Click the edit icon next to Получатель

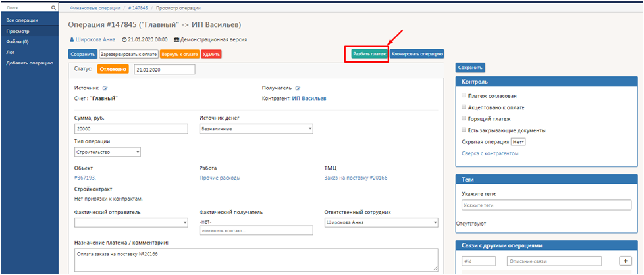(298, 87)
